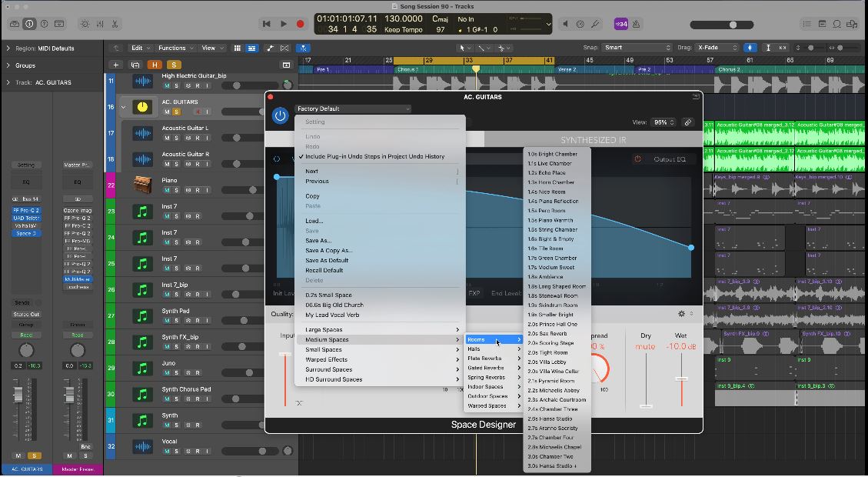Click the Output EQ button
The height and width of the screenshot is (477, 868).
(669, 159)
